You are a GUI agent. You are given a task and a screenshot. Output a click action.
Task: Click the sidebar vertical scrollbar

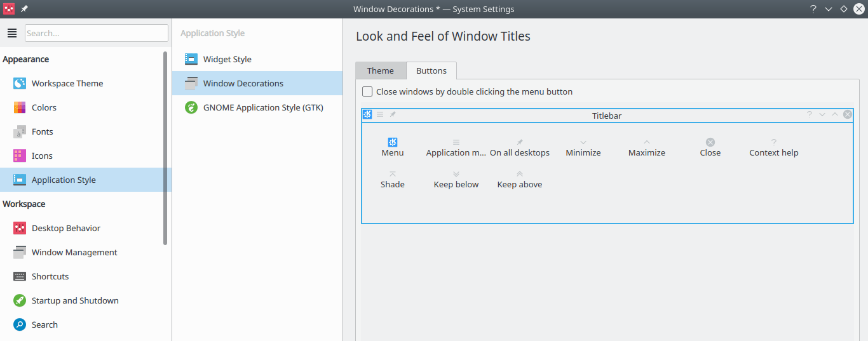[x=166, y=148]
